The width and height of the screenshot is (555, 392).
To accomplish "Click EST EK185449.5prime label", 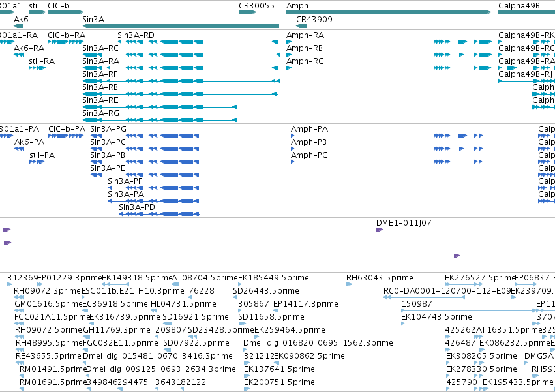I will coord(273,278).
